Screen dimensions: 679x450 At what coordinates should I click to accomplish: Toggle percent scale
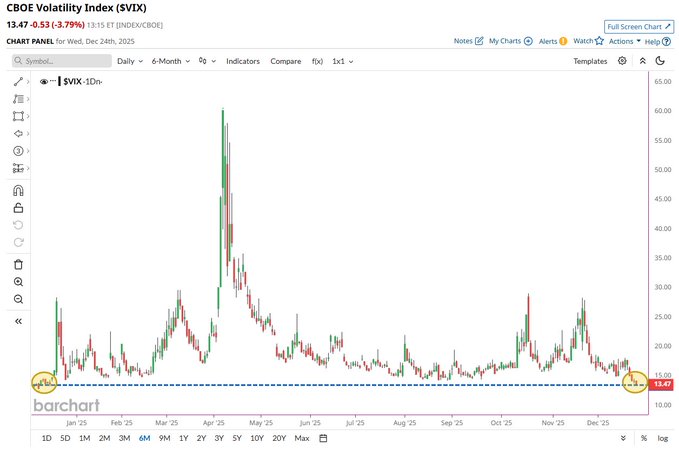644,438
